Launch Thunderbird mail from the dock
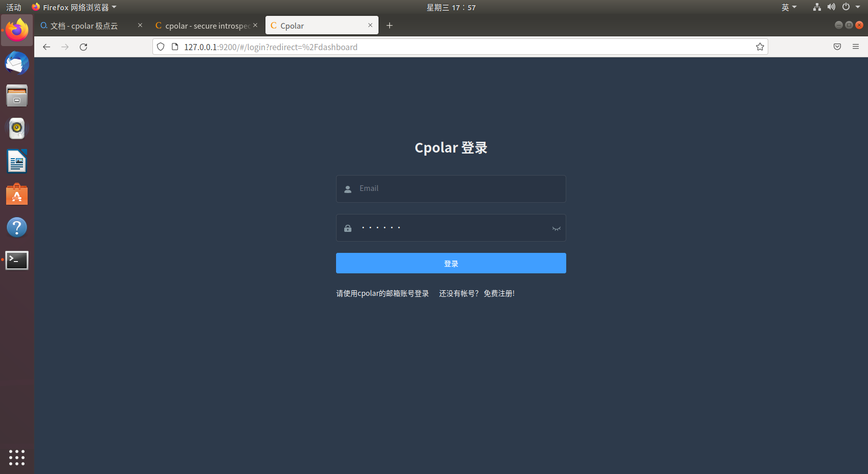The height and width of the screenshot is (474, 868). [x=17, y=63]
